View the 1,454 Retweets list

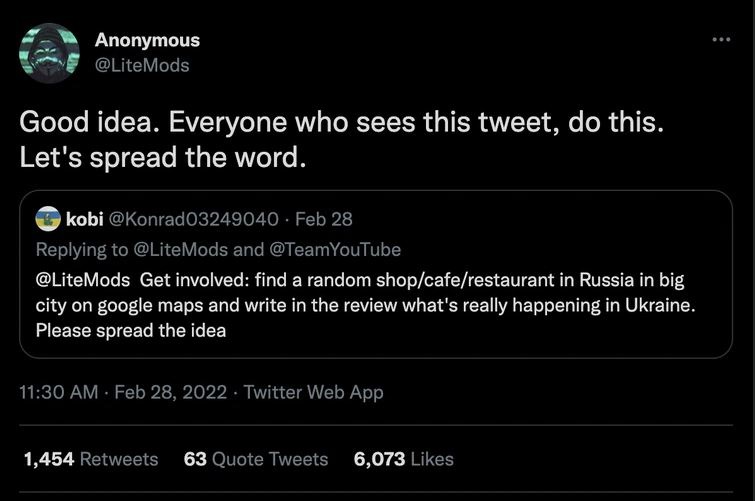tap(90, 459)
